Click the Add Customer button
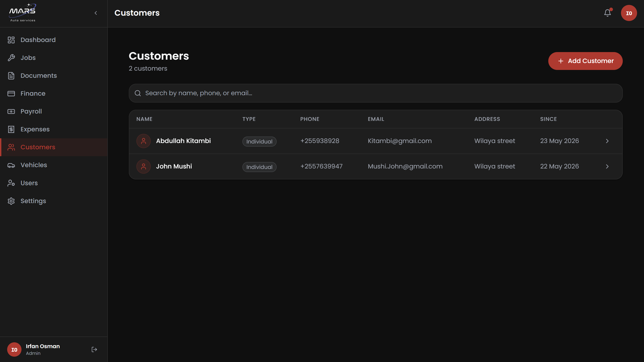 point(585,61)
